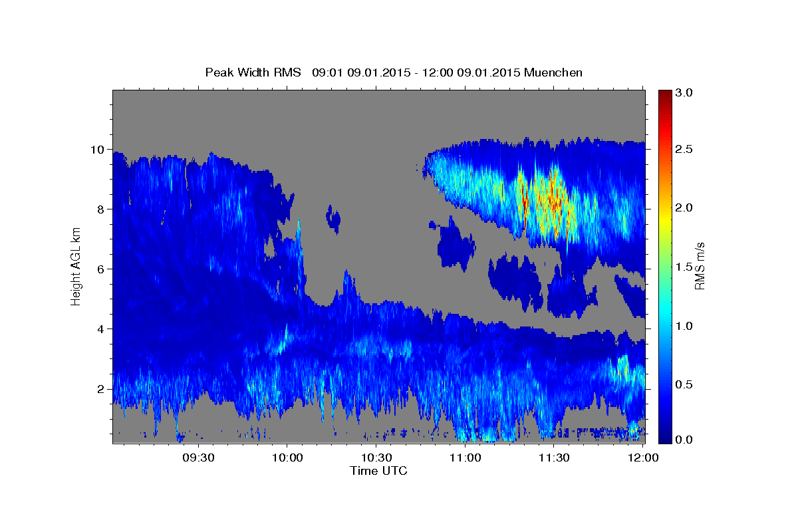Click the colorbar value 1.0
798x532 pixels.
click(685, 326)
